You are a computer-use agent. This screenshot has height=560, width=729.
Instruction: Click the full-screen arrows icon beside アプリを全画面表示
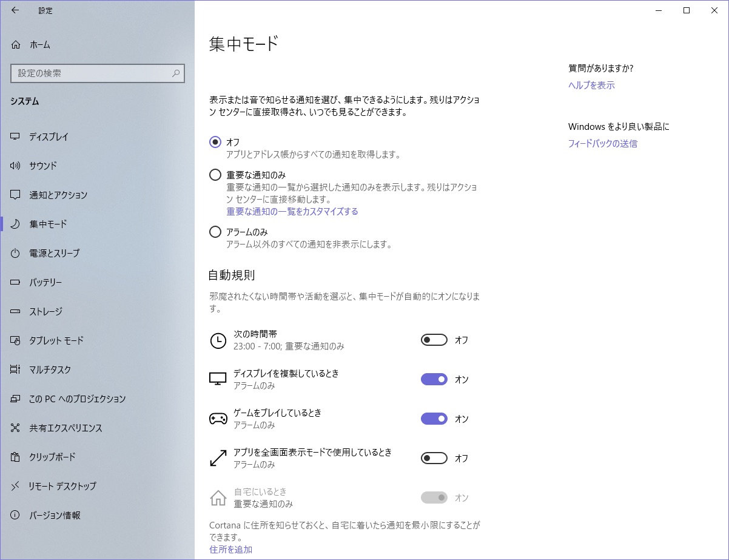(x=218, y=458)
